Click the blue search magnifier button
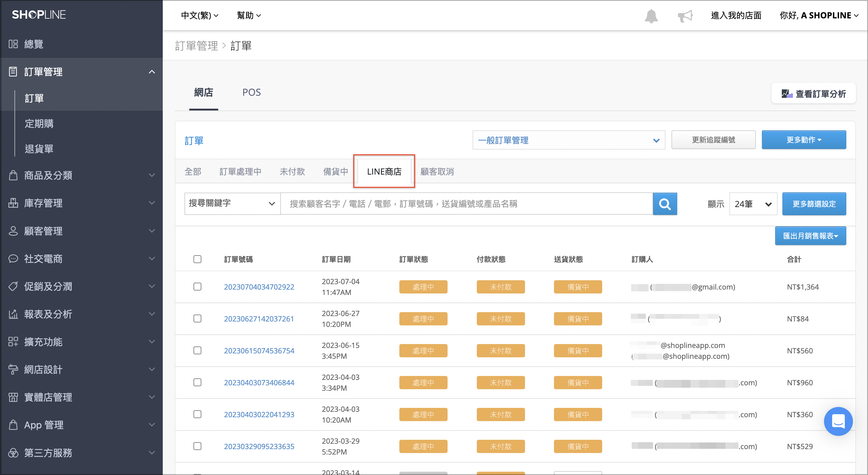 (665, 204)
